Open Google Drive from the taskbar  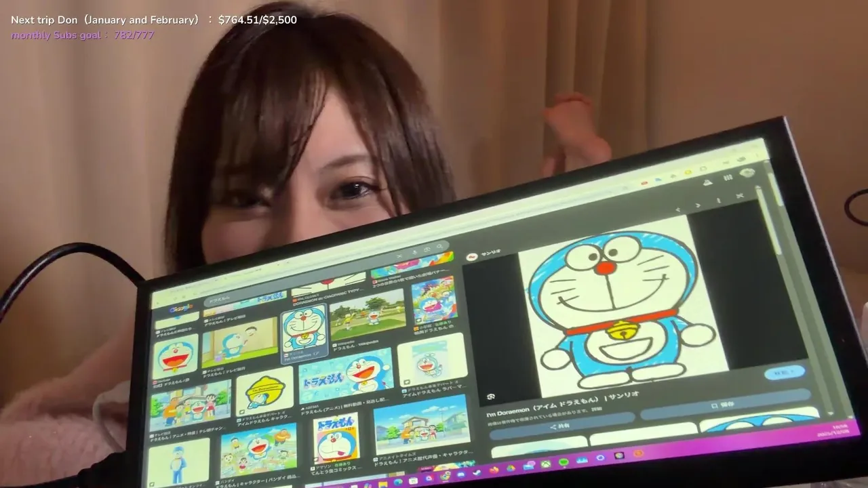(x=511, y=468)
